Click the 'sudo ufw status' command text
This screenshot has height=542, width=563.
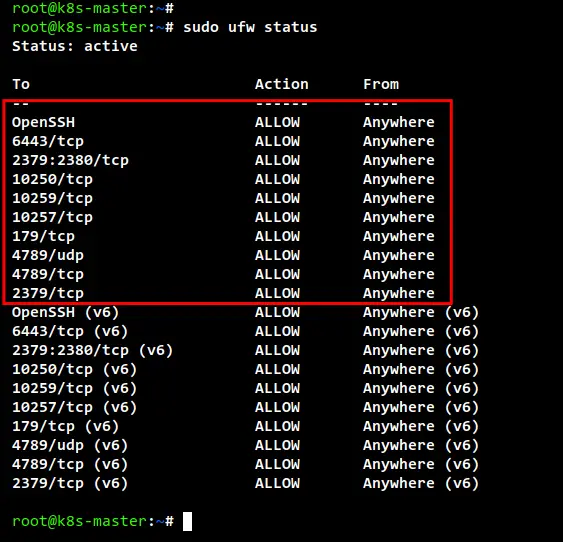click(x=250, y=27)
